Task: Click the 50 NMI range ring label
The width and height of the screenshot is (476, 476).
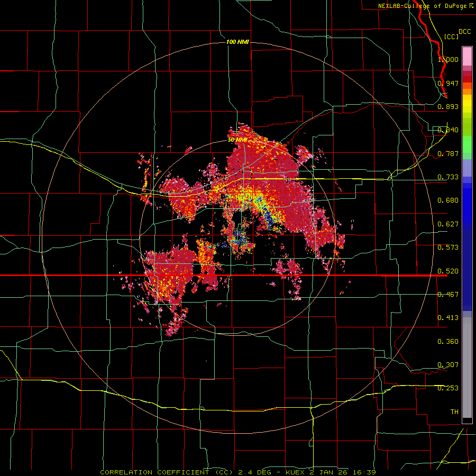Action: [237, 140]
